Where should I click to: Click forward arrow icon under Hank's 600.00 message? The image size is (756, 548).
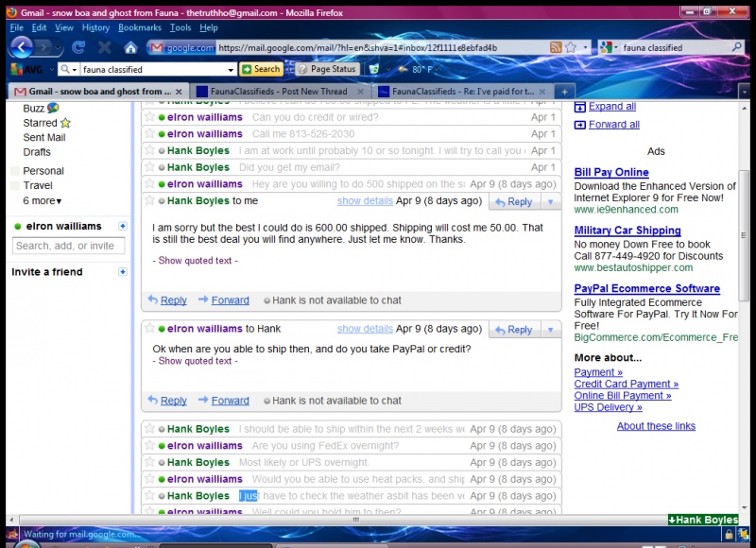tap(203, 300)
